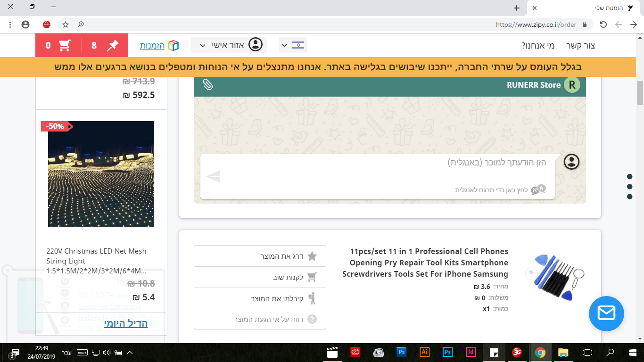Image resolution: width=644 pixels, height=362 pixels.
Task: Send the message with the arrow icon
Action: (214, 176)
